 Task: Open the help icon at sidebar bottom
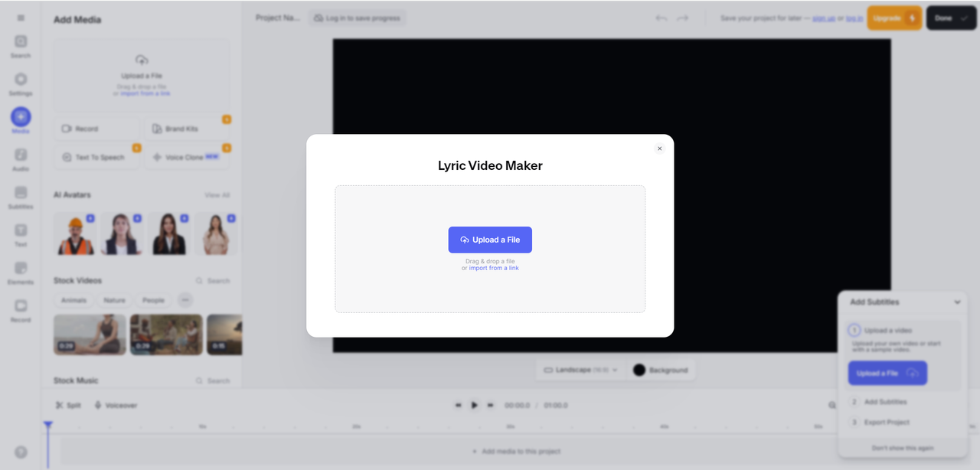coord(21,452)
